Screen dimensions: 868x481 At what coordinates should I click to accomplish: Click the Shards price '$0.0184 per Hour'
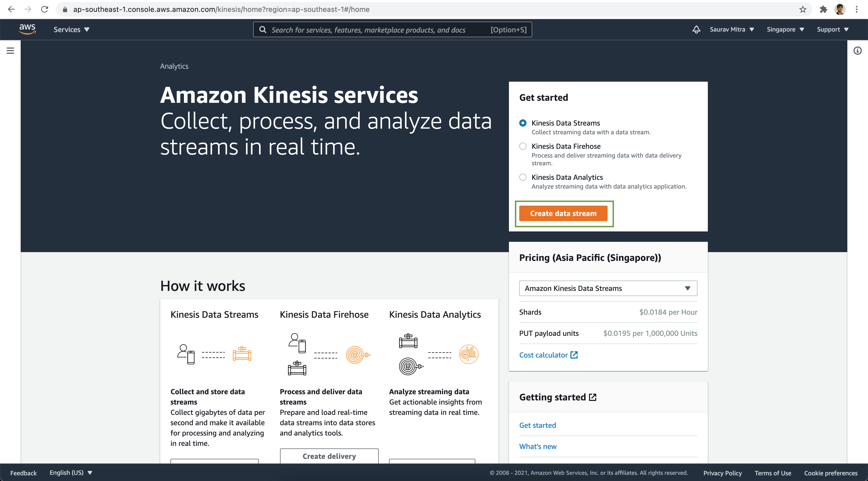pyautogui.click(x=668, y=312)
